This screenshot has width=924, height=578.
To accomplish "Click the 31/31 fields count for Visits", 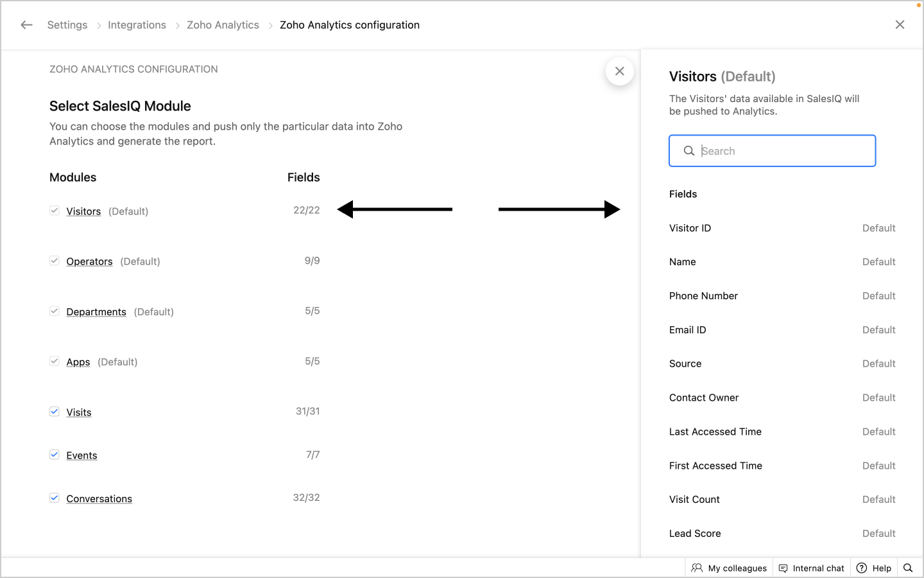I will click(x=307, y=411).
